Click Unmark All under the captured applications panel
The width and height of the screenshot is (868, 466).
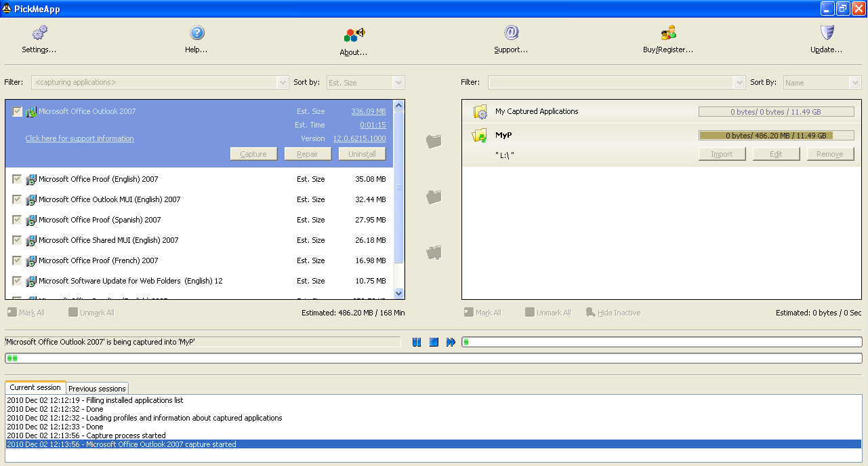click(x=548, y=313)
